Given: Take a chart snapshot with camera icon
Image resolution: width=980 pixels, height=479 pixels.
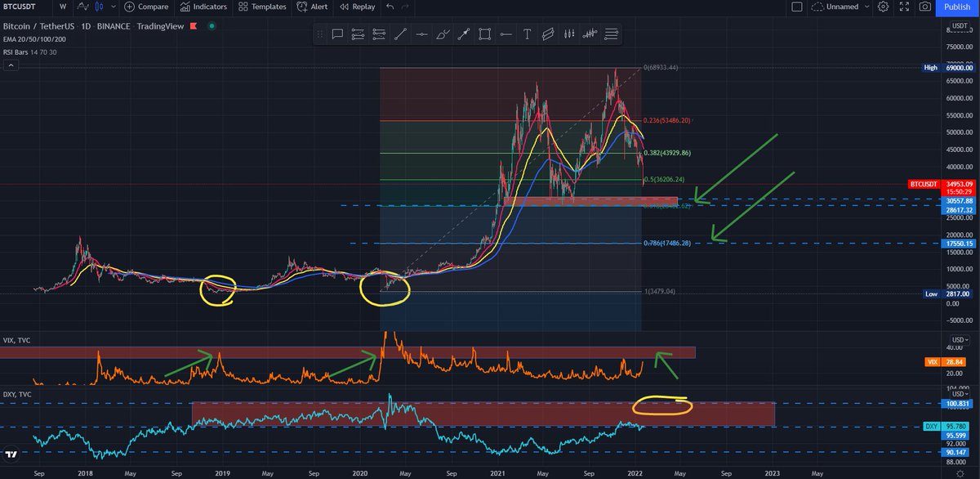Looking at the screenshot, I should tap(924, 7).
